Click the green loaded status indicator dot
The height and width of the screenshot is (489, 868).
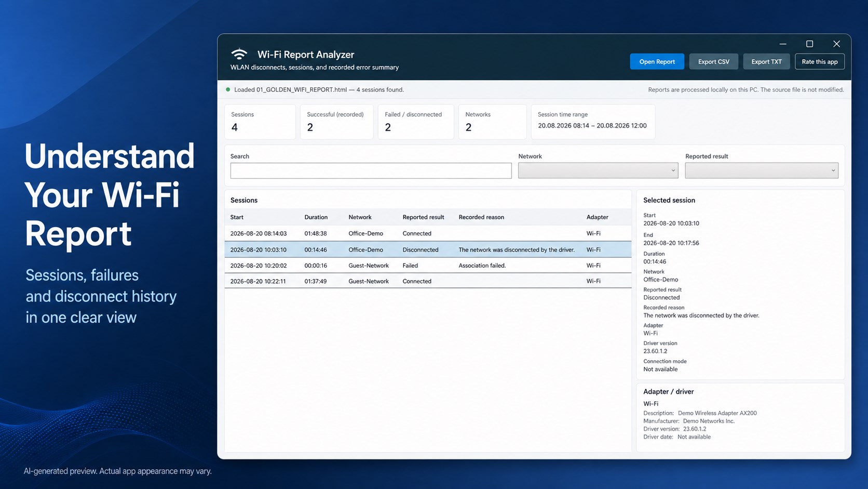(x=228, y=89)
